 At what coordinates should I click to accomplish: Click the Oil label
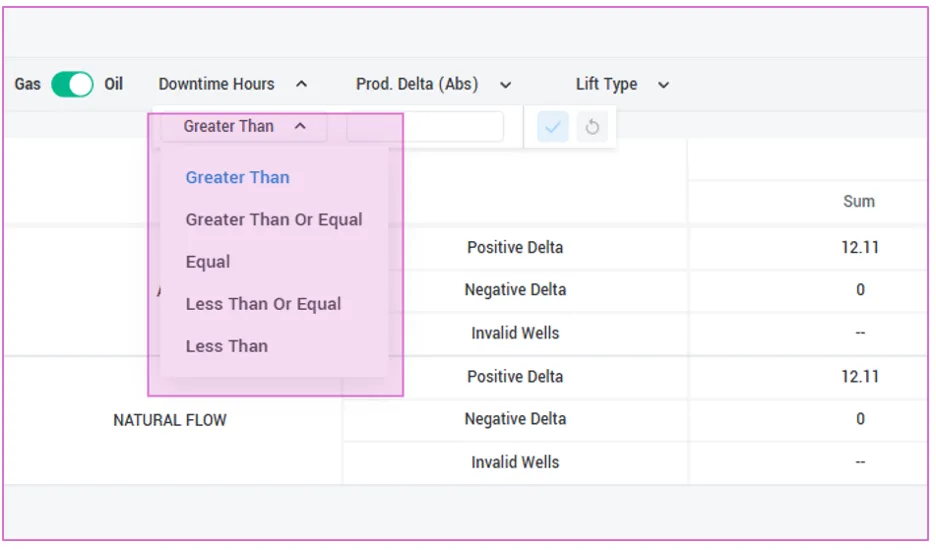pyautogui.click(x=113, y=84)
